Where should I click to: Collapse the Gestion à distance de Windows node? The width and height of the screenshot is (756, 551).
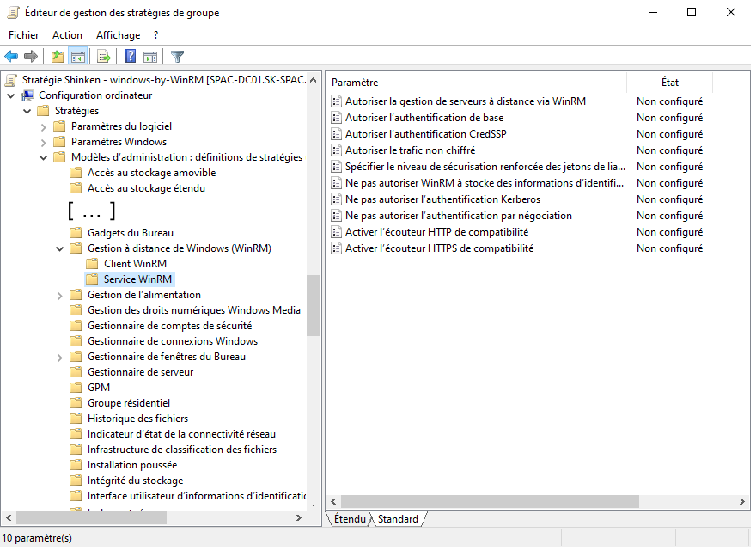coord(60,248)
